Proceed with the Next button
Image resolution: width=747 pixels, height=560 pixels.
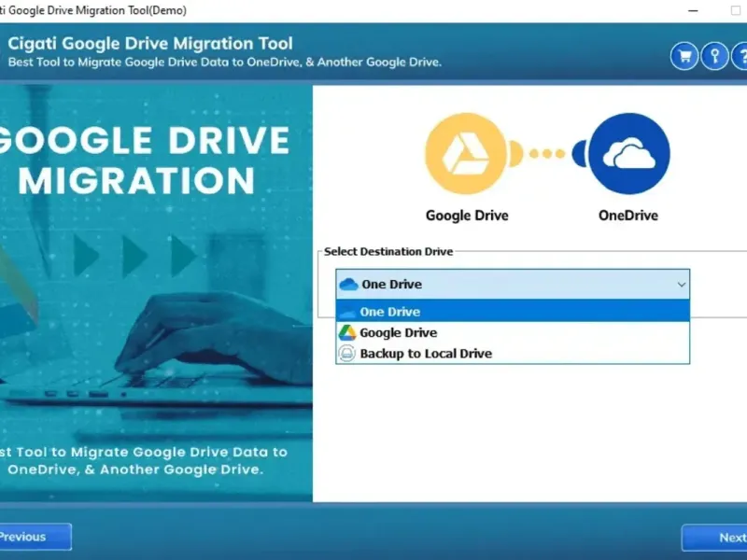pos(714,538)
